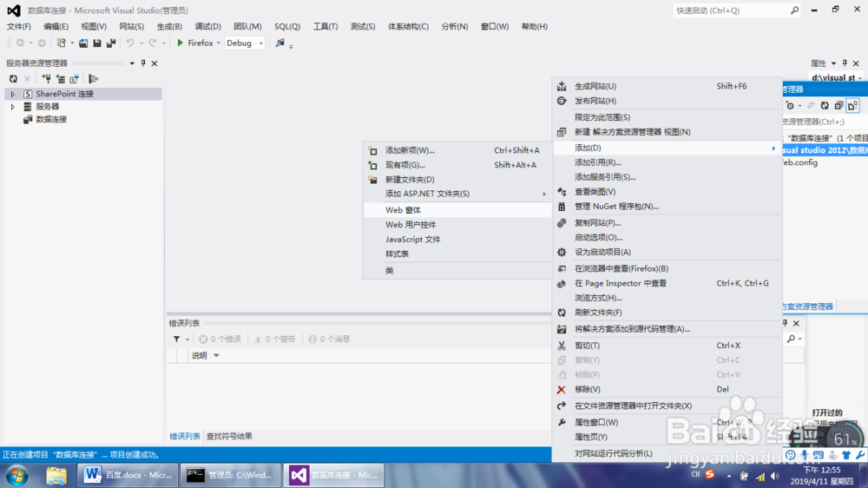The width and height of the screenshot is (868, 488).
Task: Click Solution Explorer pending changes filter icon
Action: (x=790, y=105)
